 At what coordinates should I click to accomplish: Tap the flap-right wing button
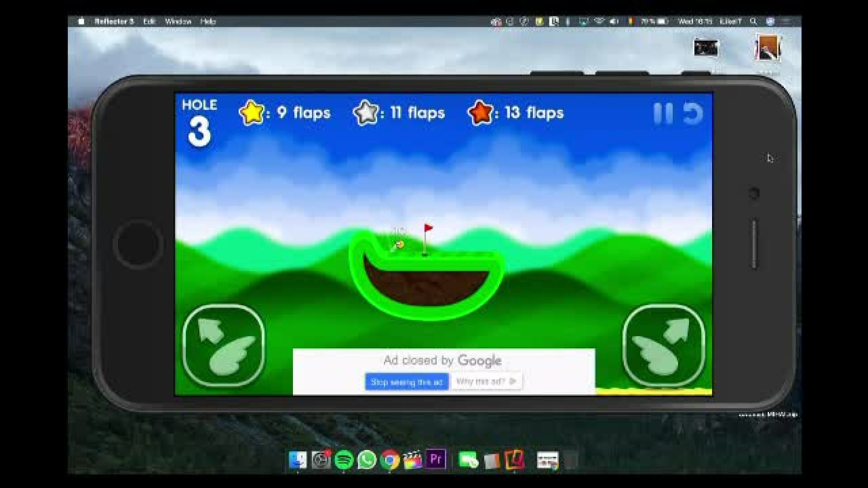click(663, 346)
